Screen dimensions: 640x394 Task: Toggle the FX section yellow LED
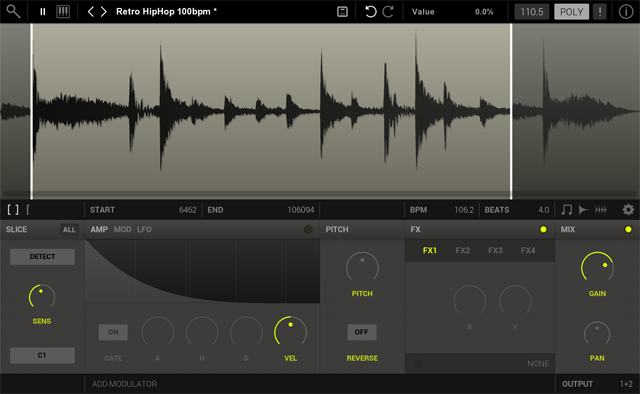click(x=543, y=229)
